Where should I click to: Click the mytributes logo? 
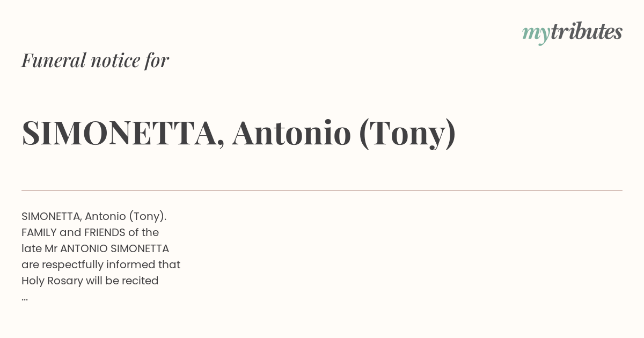click(x=572, y=33)
